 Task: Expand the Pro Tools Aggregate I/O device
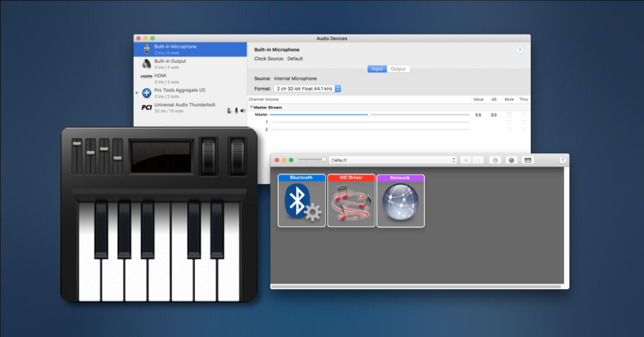click(x=137, y=93)
